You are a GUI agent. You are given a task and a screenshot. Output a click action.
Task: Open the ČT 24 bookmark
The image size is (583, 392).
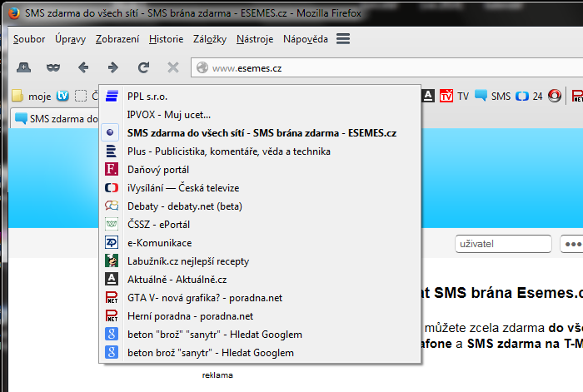pos(529,97)
